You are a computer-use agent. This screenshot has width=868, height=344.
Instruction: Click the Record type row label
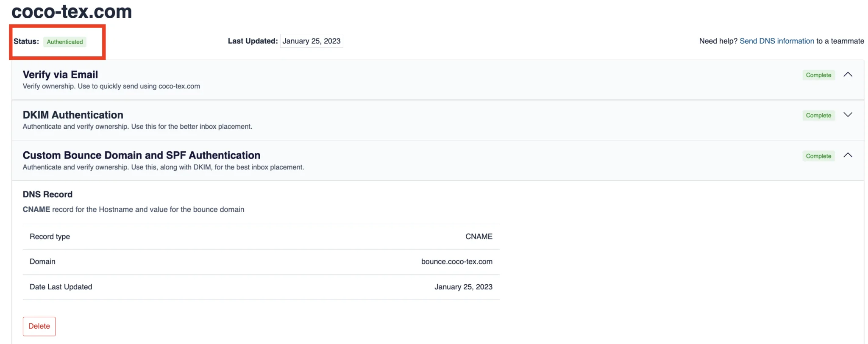coord(50,236)
